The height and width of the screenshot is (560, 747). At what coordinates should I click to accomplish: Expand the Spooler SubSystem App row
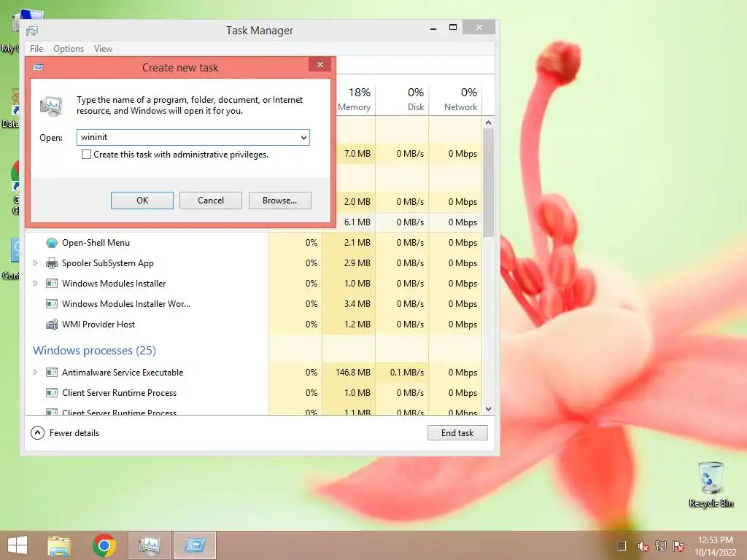[x=35, y=262]
